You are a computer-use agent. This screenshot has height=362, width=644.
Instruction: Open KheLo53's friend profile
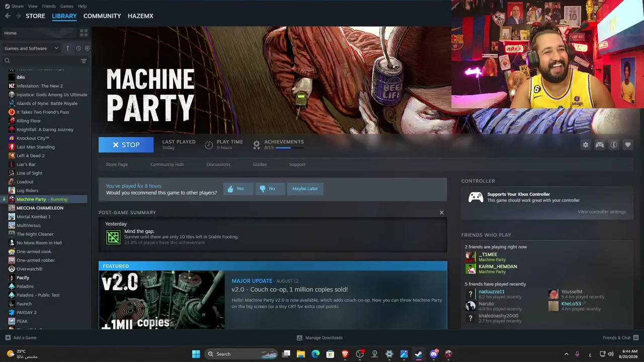571,304
